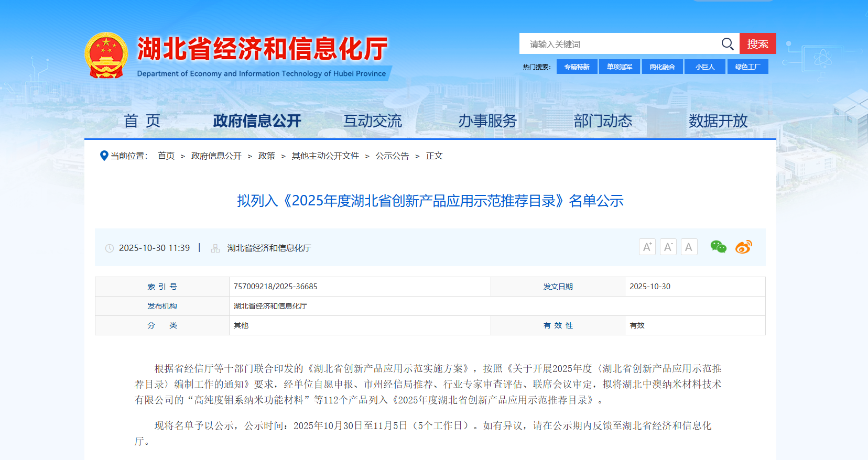
Task: Choose the 绿色工厂 hot search tag
Action: (x=747, y=67)
